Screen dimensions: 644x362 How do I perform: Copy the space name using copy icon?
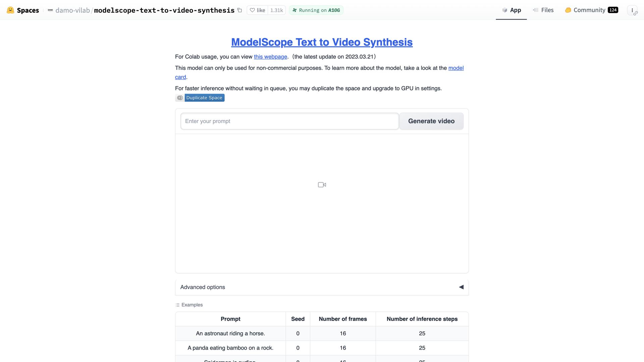click(x=239, y=10)
